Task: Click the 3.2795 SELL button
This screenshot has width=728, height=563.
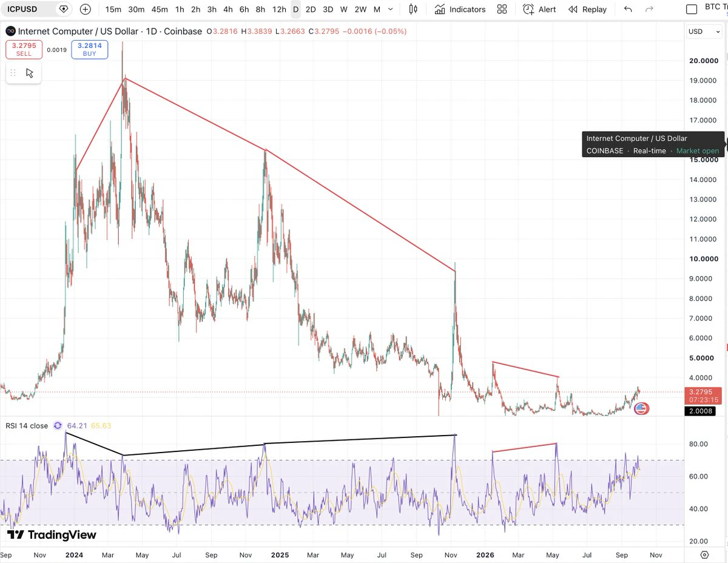Action: coord(24,50)
